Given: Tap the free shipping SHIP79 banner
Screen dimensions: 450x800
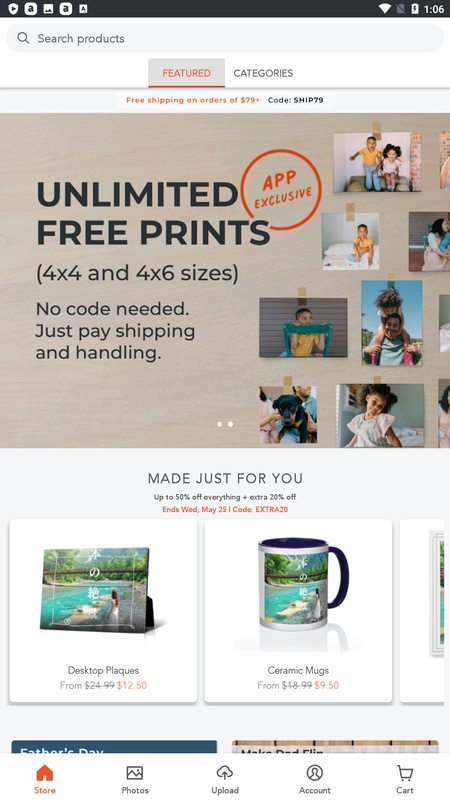Looking at the screenshot, I should coord(225,100).
